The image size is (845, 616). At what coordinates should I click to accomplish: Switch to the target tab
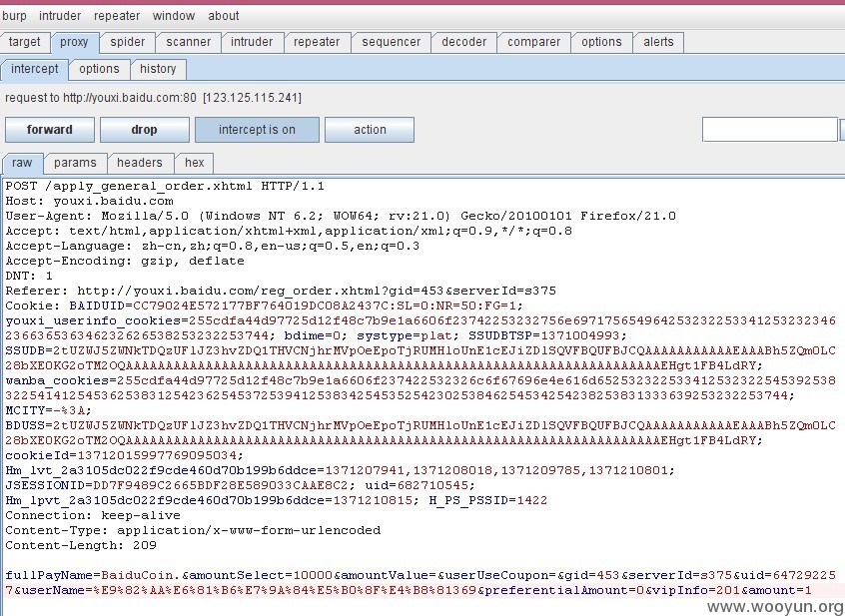[25, 42]
